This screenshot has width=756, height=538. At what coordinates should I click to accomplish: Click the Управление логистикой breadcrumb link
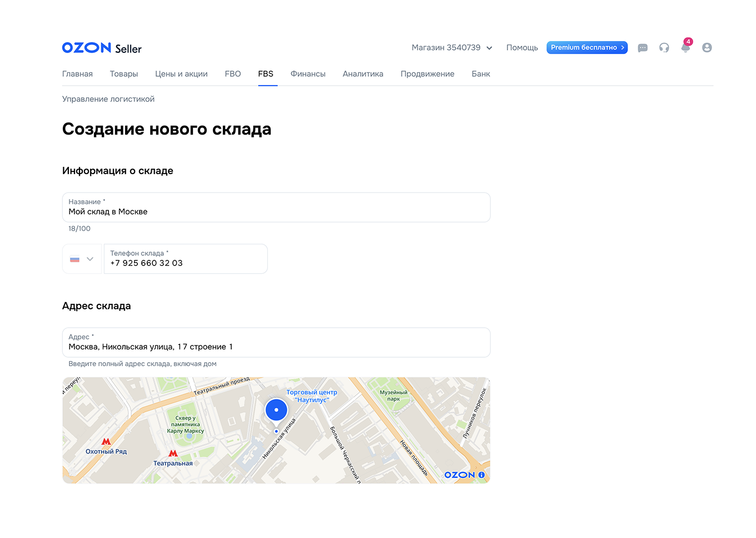(x=108, y=98)
